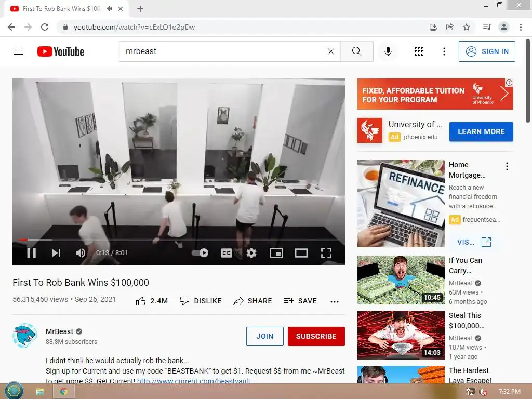Go back in the browser
The width and height of the screenshot is (532, 399).
tap(11, 27)
